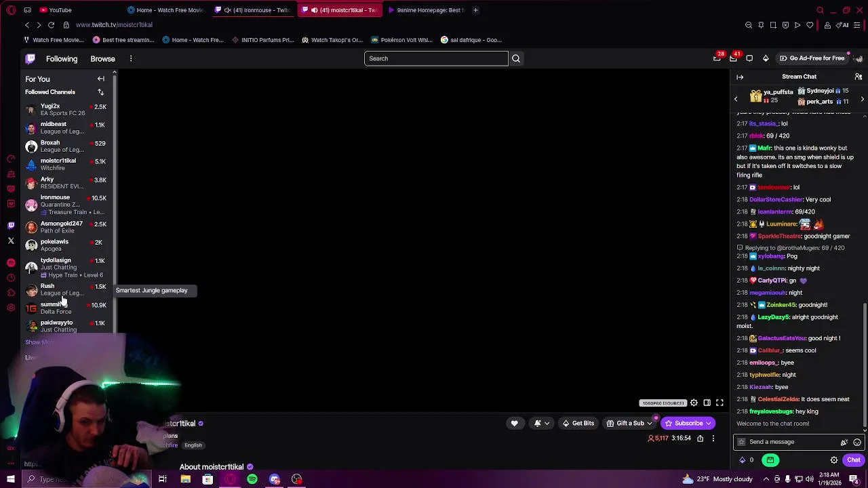Click Go Ad-Free for Free
The height and width of the screenshot is (488, 868).
(812, 58)
